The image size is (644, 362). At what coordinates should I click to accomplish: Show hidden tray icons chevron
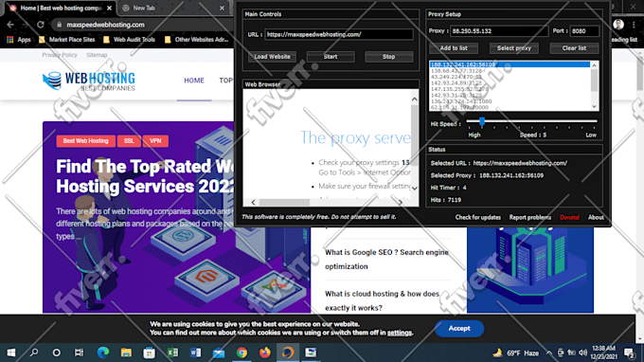tap(548, 353)
